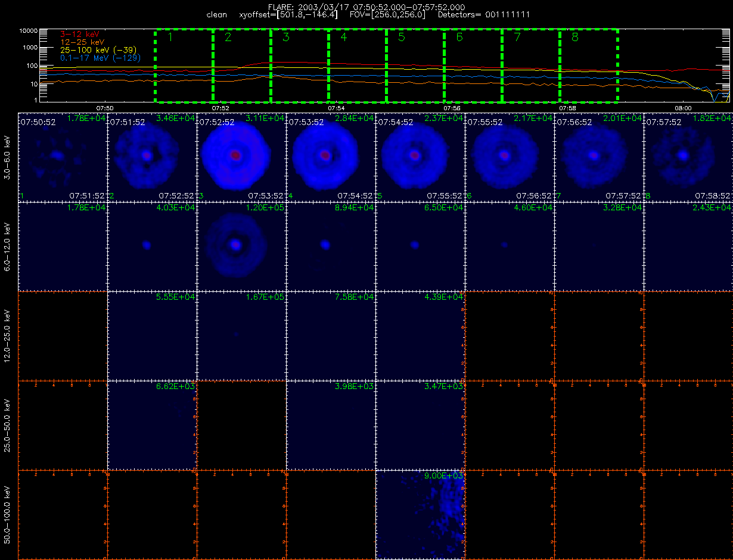
Task: Select the 6.0-12.0 keV image with peak 6.50E+04
Action: [420, 246]
